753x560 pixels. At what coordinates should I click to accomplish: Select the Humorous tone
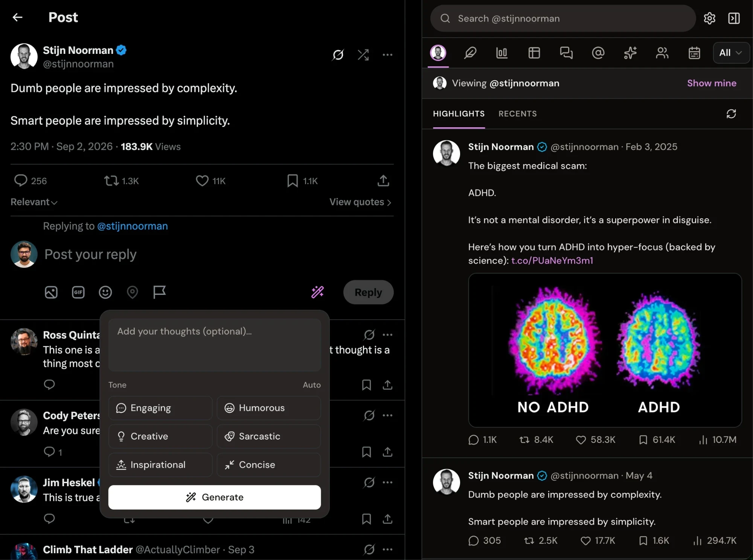pos(269,408)
